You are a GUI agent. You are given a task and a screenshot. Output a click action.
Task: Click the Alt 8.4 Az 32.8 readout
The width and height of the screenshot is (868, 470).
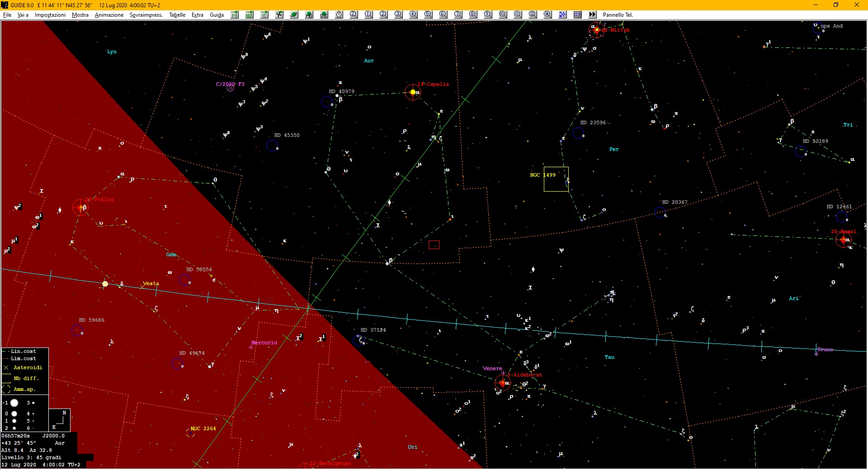(27, 450)
